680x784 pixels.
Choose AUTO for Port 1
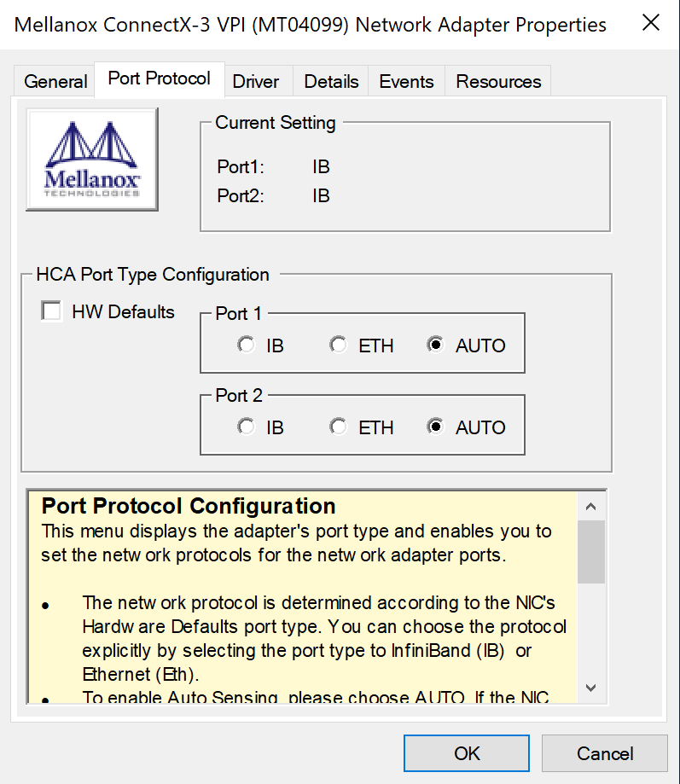point(437,346)
